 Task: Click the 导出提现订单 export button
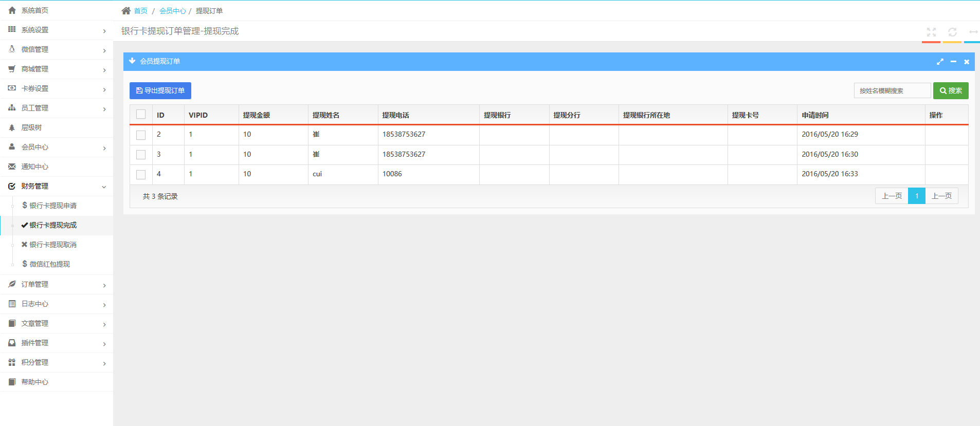click(160, 90)
